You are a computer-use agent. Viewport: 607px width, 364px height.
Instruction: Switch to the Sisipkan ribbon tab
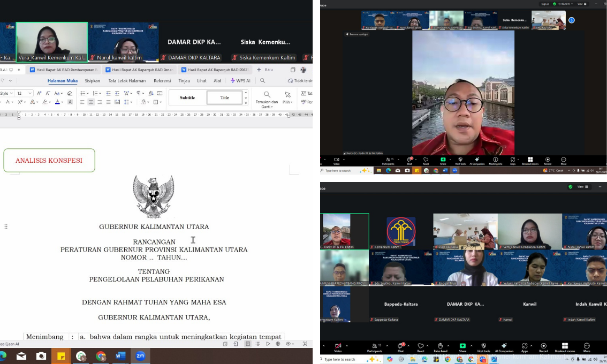tap(94, 81)
